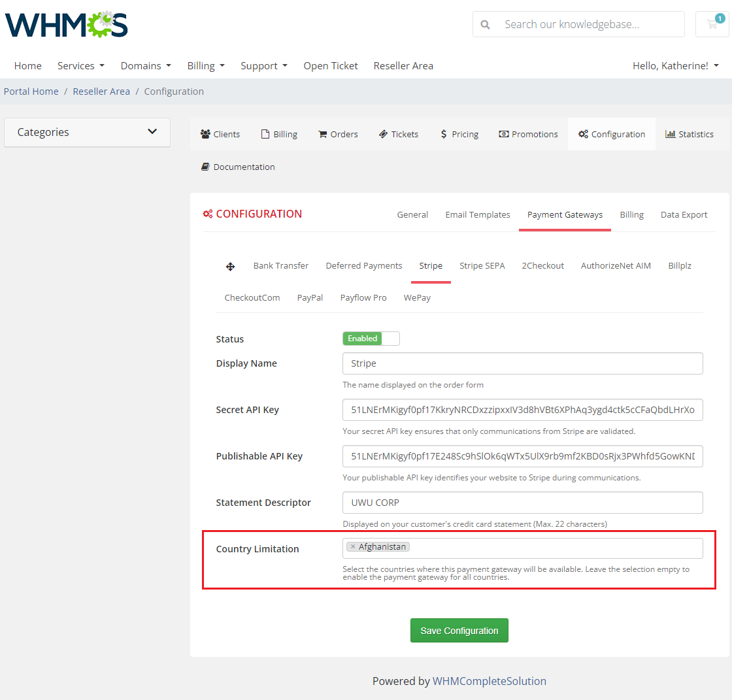
Task: Select the Bank Transfer gateway tab
Action: point(281,265)
